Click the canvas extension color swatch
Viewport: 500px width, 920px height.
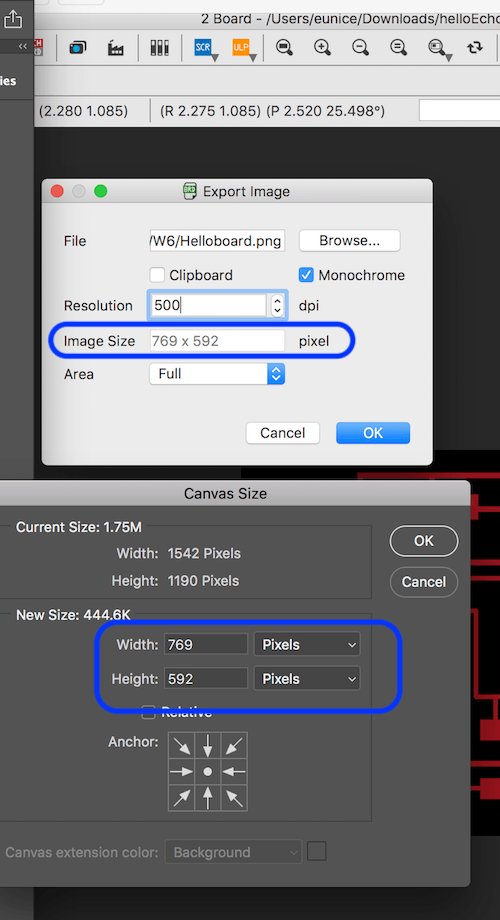pos(316,851)
